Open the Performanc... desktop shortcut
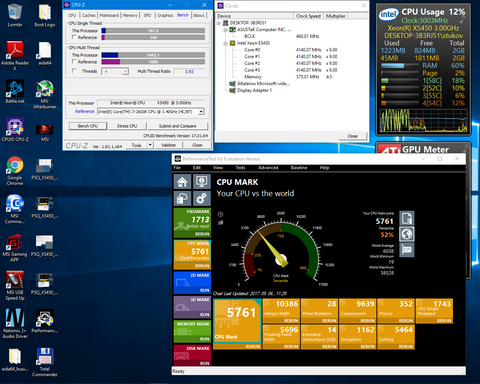Viewport: 480px width, 384px height. pyautogui.click(x=45, y=321)
